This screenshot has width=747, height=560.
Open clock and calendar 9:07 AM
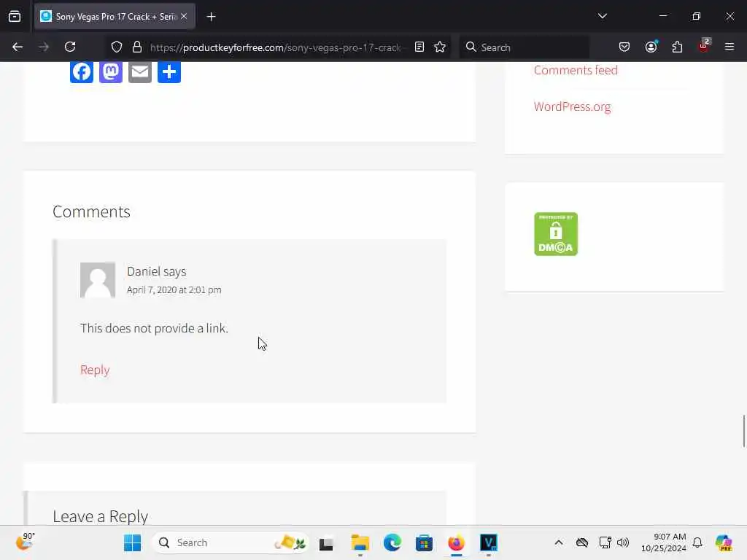[x=663, y=542]
